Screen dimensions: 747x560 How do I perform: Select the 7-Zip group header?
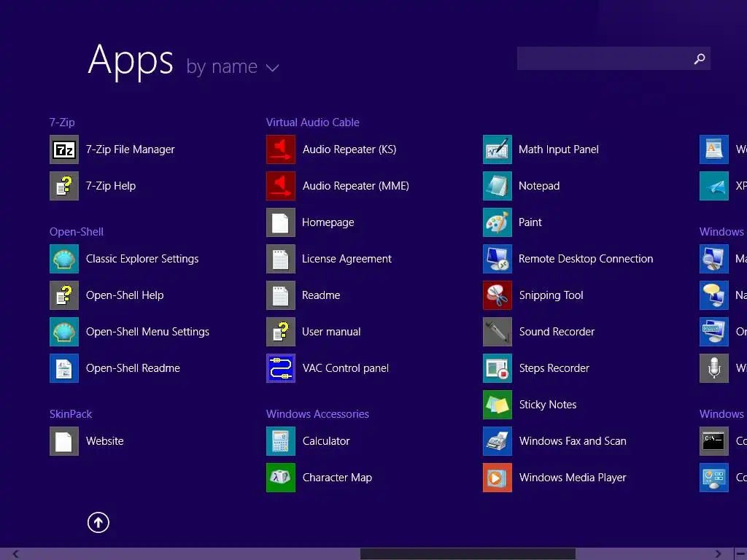[62, 122]
